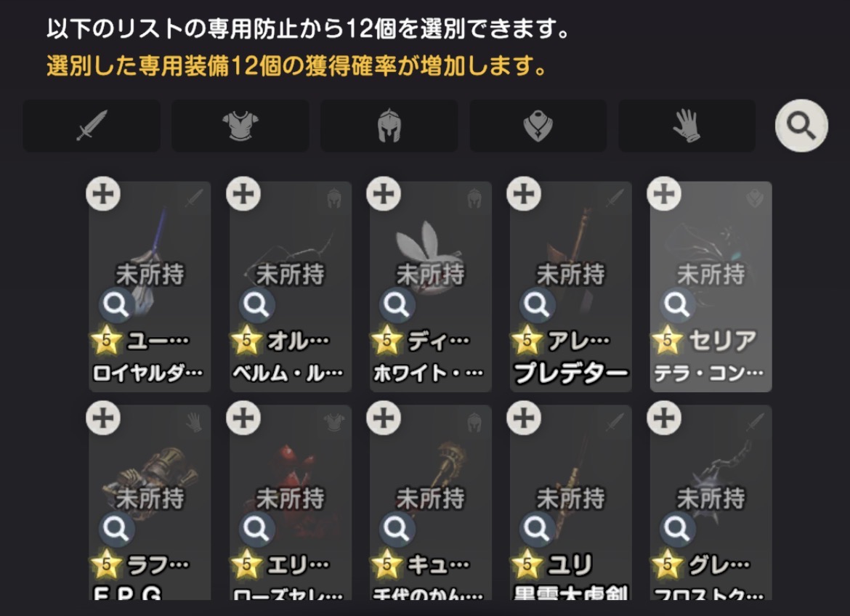The width and height of the screenshot is (850, 616).
Task: Open magnifier on ベルム・ル… card
Action: point(256,305)
